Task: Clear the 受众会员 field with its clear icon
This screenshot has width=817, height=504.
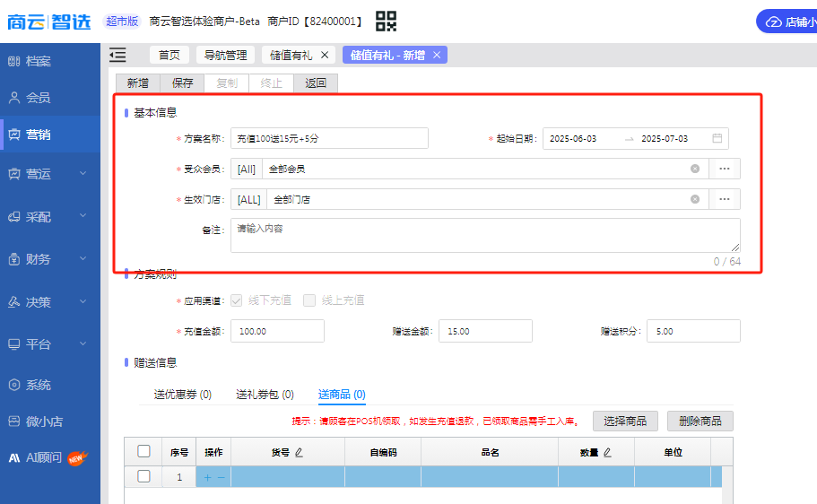Action: tap(694, 169)
